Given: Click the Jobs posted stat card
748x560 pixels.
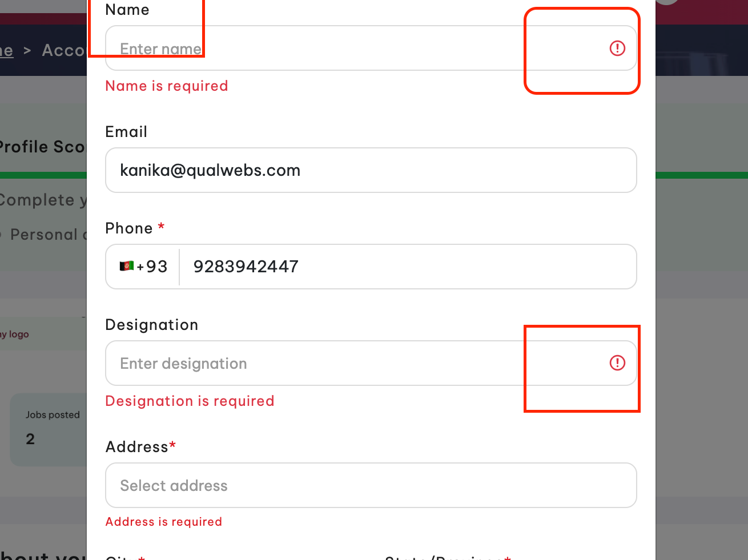Looking at the screenshot, I should [x=49, y=429].
